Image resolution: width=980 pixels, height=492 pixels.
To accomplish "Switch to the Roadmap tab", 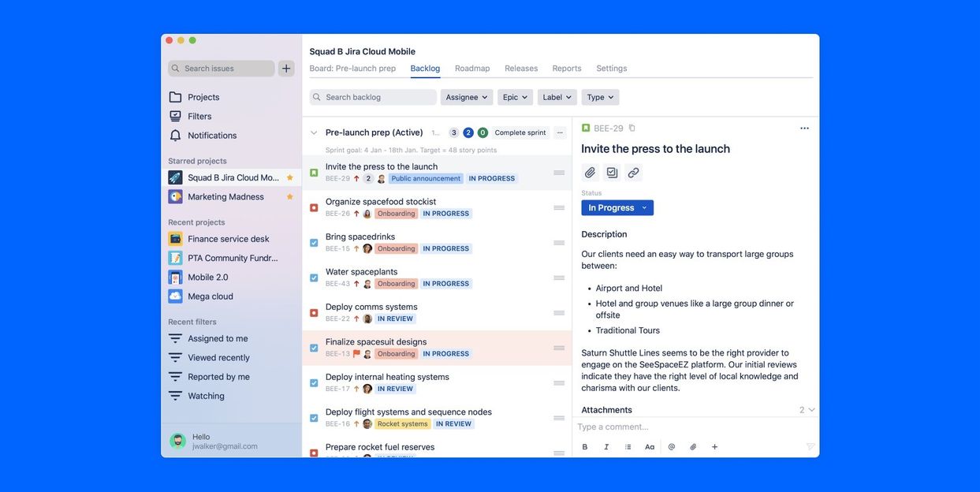I will pos(472,69).
